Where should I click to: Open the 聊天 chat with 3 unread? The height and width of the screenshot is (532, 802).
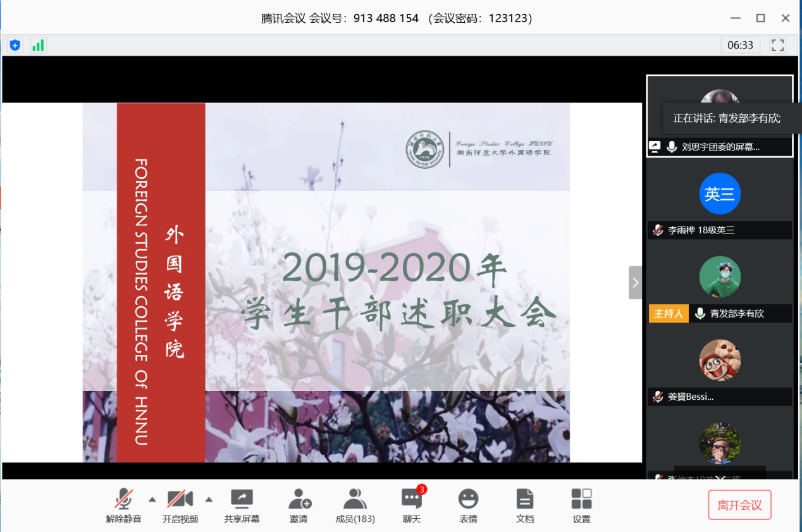click(x=412, y=506)
